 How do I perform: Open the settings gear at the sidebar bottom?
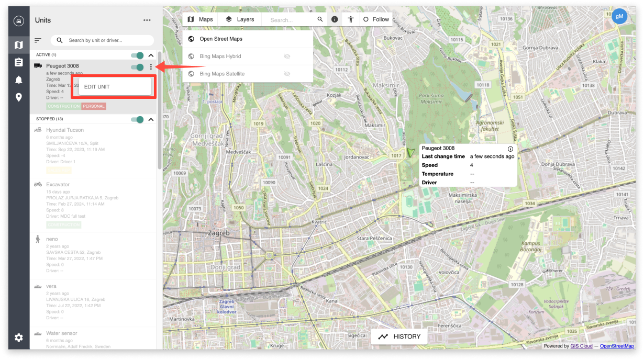coord(18,337)
